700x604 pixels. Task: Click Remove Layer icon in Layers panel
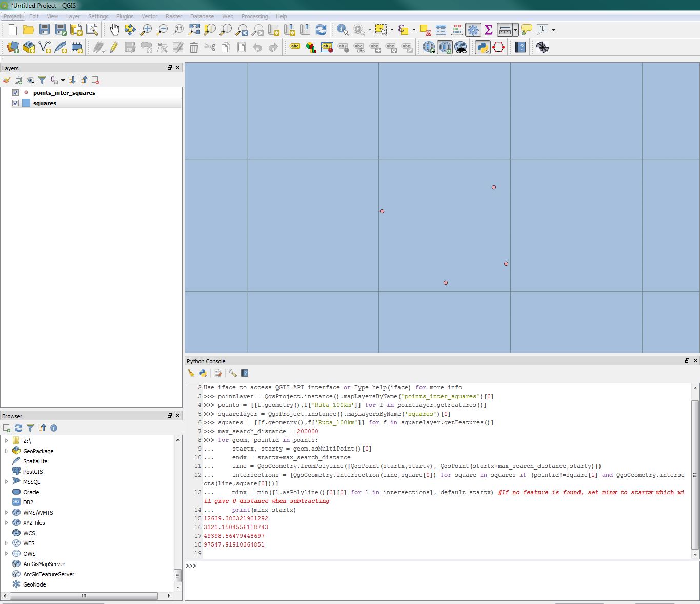95,80
